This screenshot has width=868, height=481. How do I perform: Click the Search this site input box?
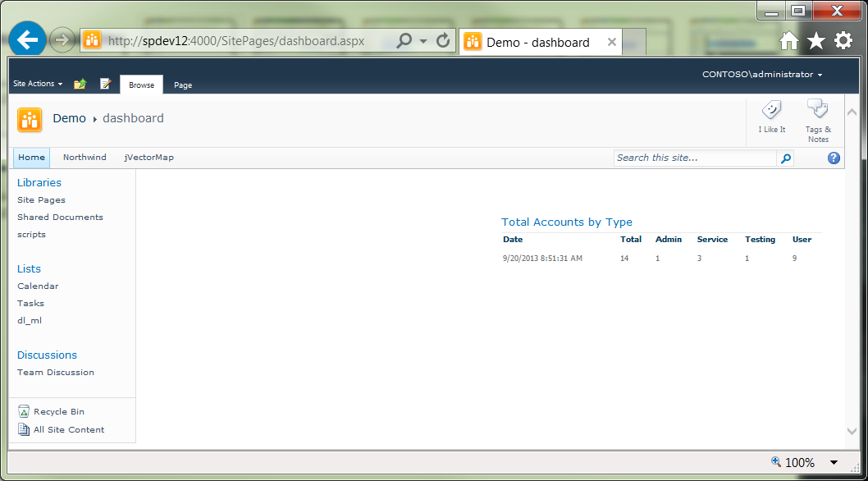[695, 158]
